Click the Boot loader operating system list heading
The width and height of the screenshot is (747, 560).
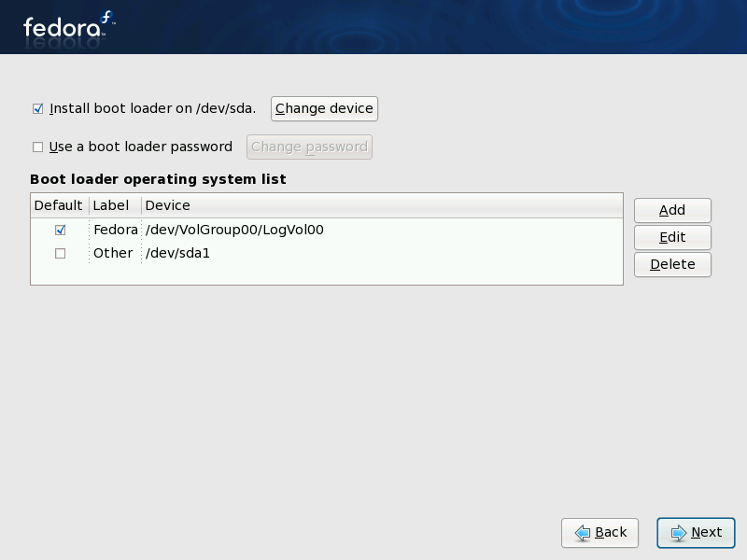click(158, 179)
